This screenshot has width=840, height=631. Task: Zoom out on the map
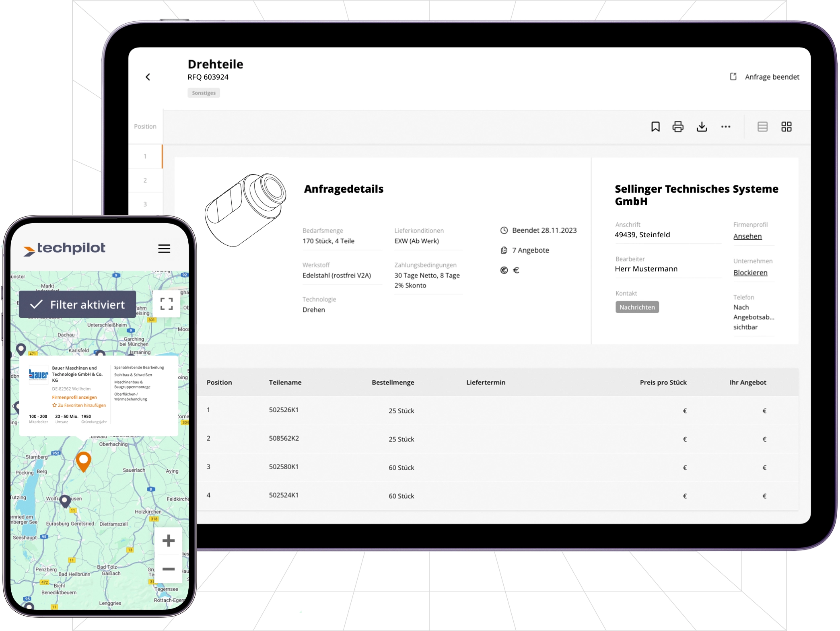(x=168, y=569)
